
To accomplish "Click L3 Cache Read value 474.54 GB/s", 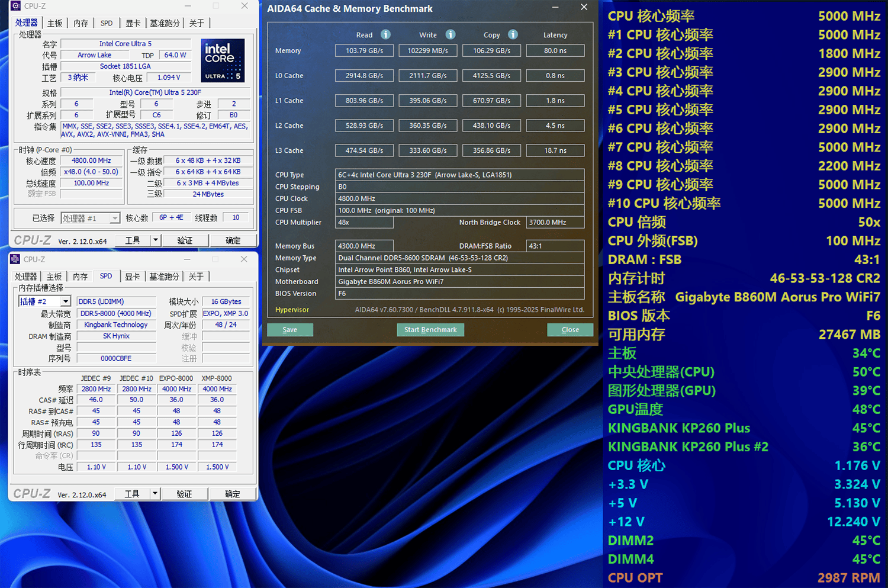I will tap(365, 150).
